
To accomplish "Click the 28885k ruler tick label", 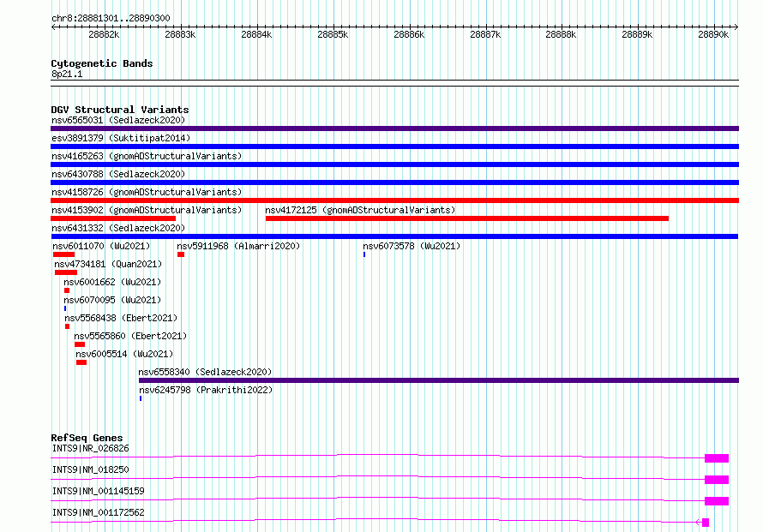I will [x=333, y=34].
